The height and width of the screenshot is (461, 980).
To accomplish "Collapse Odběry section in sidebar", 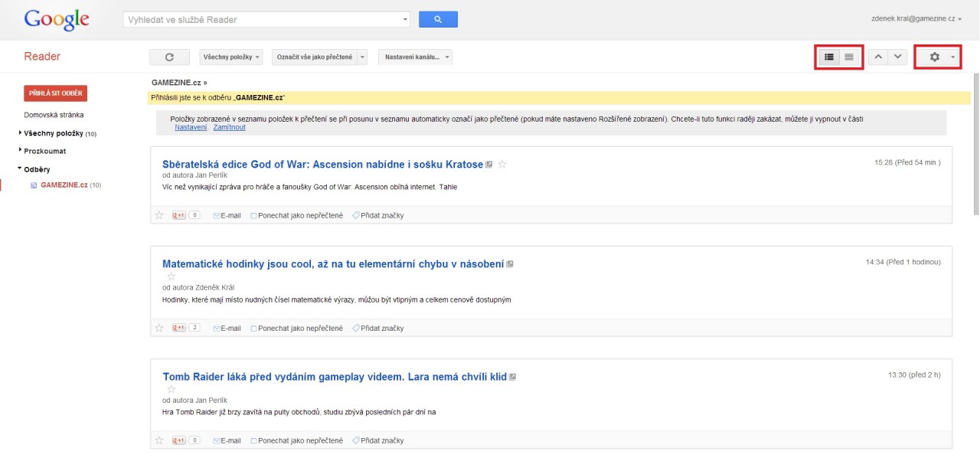I will tap(20, 169).
